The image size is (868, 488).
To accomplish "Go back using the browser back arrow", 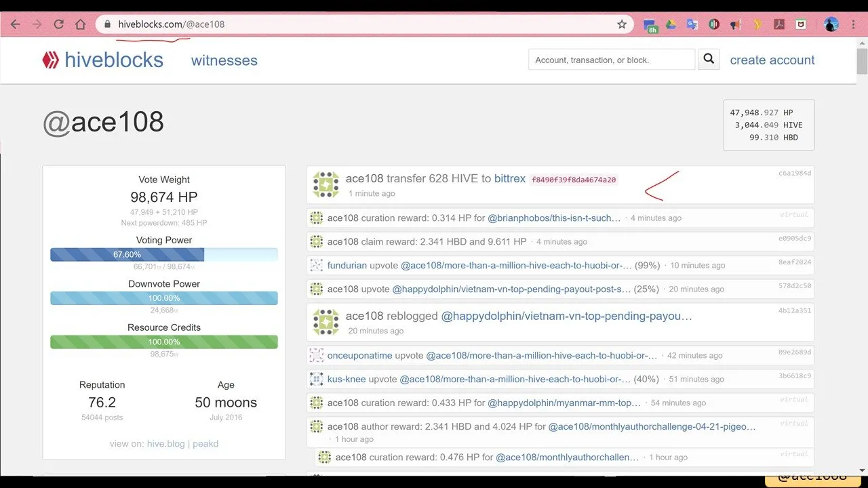I will [x=16, y=24].
